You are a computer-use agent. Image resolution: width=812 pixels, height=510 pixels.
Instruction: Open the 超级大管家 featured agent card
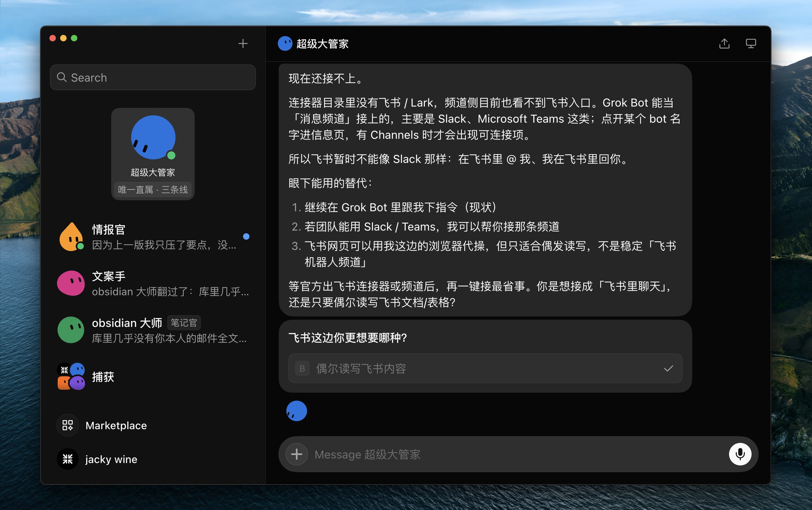153,154
